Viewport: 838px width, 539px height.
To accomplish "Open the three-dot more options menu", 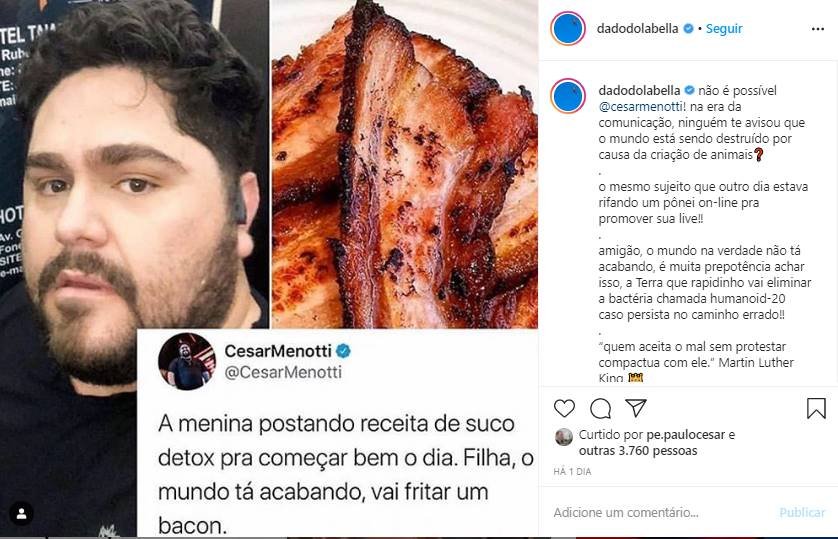I will pos(818,29).
